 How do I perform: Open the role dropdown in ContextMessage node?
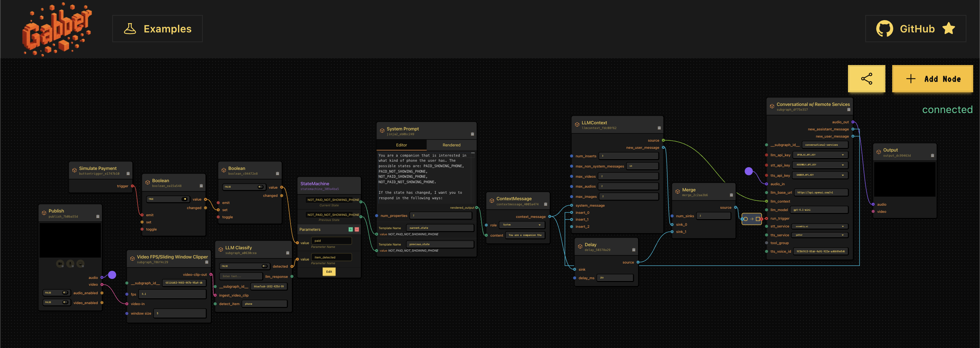[x=522, y=225]
